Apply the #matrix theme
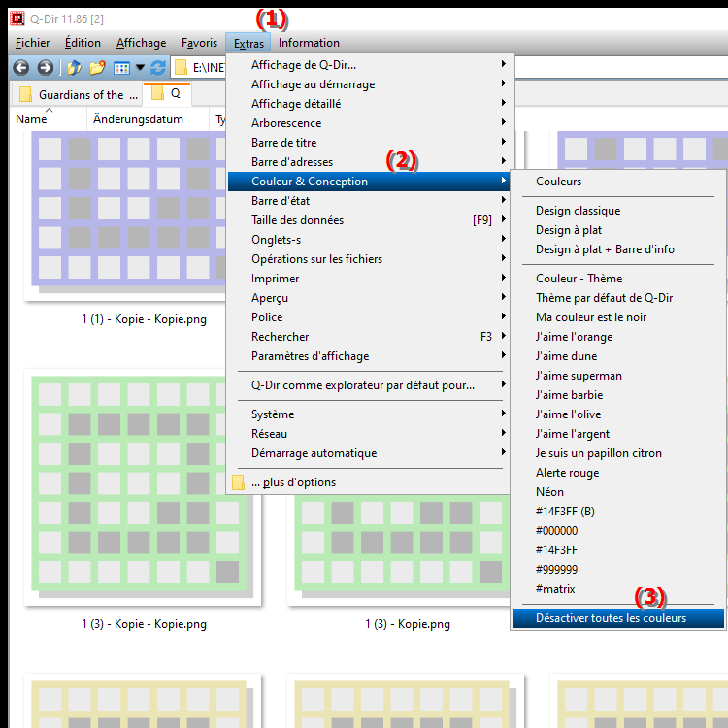Viewport: 728px width, 728px height. 618,589
